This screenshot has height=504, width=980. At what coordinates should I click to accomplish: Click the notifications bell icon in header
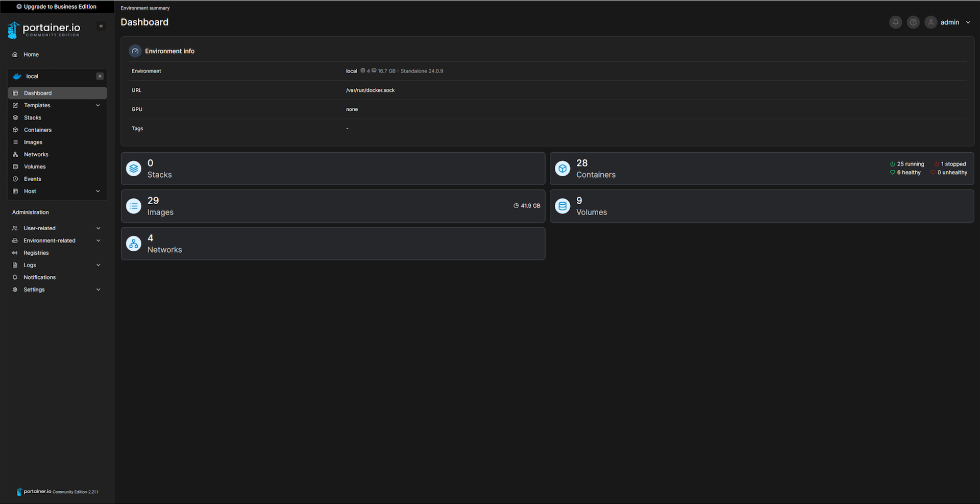click(x=895, y=22)
